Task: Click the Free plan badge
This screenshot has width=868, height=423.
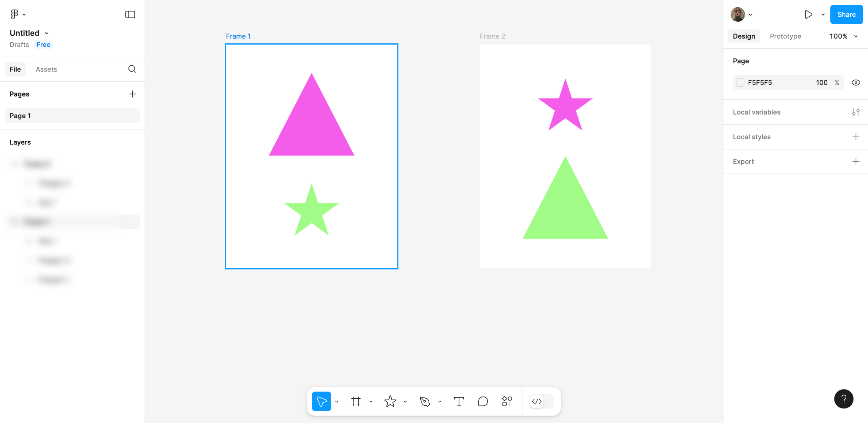Action: pos(43,45)
